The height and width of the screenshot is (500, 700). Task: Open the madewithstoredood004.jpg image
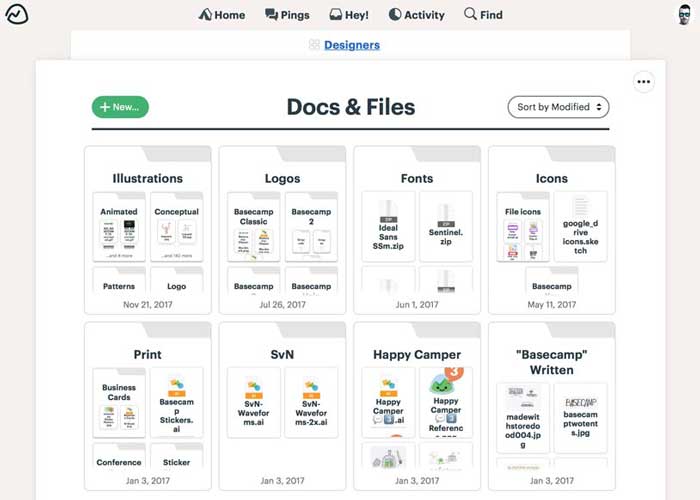point(523,418)
